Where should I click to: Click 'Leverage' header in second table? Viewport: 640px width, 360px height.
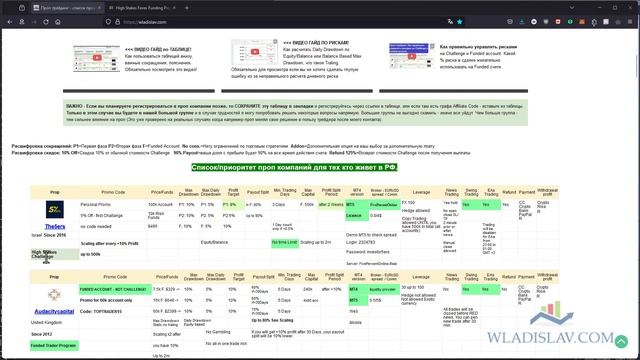click(x=421, y=277)
